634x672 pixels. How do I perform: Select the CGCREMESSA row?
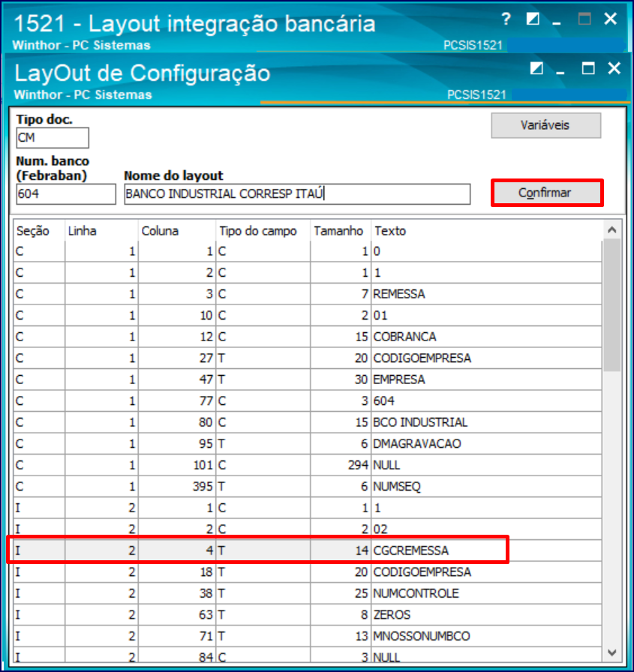tap(308, 550)
